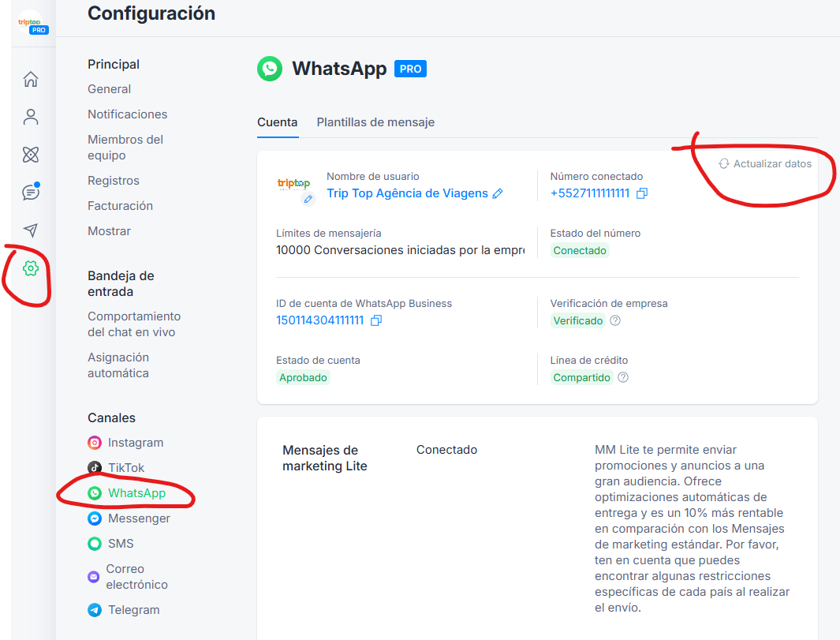Click account ID 150114304111111
The width and height of the screenshot is (840, 640).
(x=319, y=320)
